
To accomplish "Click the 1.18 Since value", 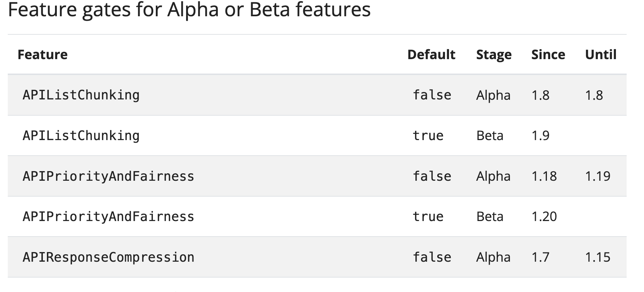I will [544, 176].
